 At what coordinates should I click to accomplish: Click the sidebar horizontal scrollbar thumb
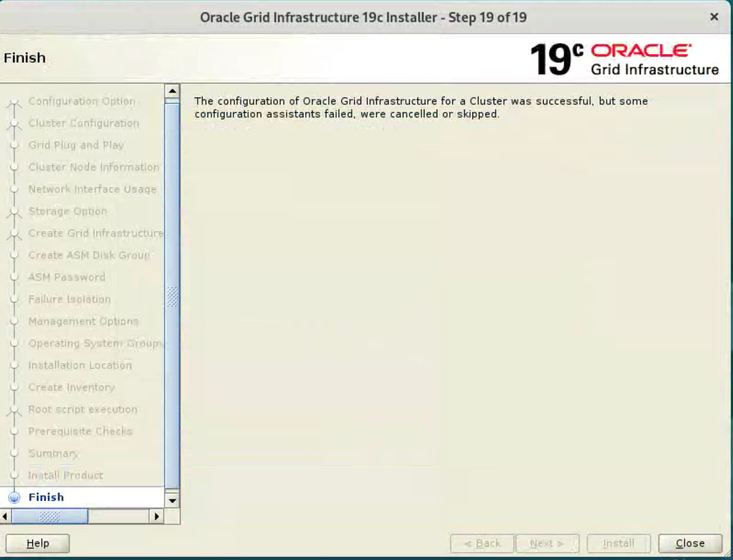[x=50, y=516]
